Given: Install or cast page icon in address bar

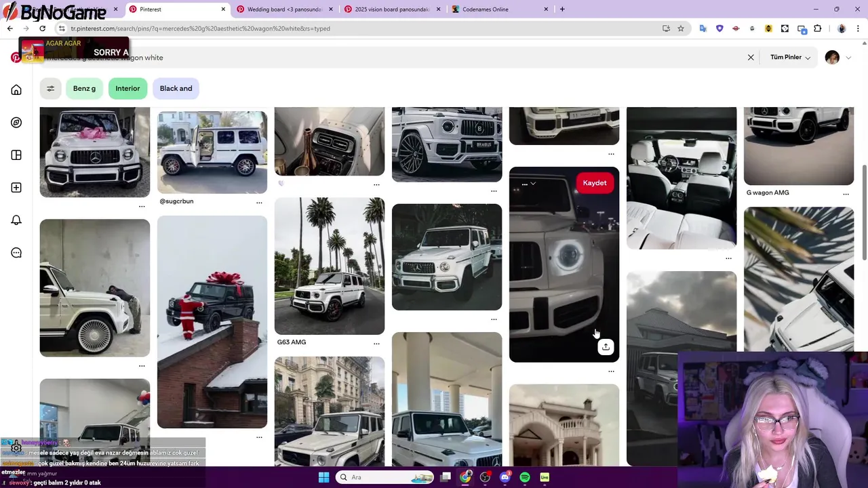Looking at the screenshot, I should pos(666,28).
